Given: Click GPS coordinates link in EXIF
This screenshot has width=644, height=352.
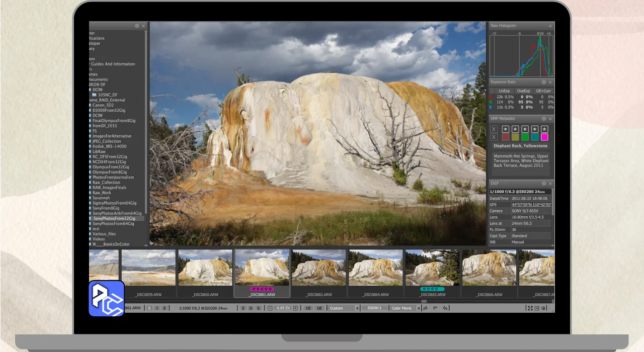Looking at the screenshot, I should click(531, 205).
